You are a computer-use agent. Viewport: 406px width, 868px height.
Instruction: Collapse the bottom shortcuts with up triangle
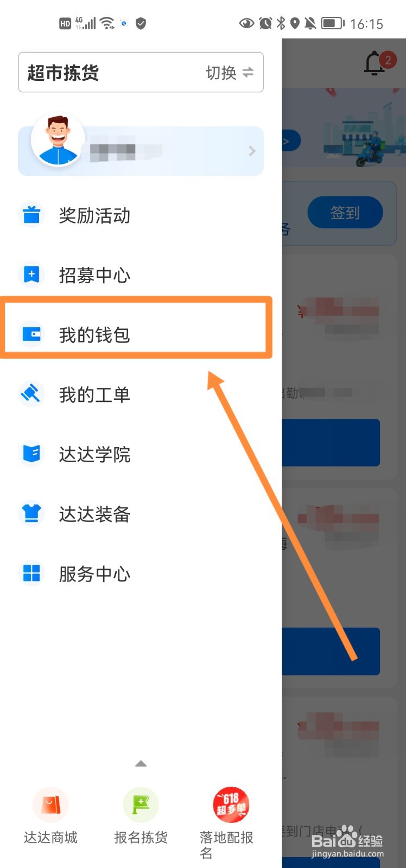coord(141,763)
